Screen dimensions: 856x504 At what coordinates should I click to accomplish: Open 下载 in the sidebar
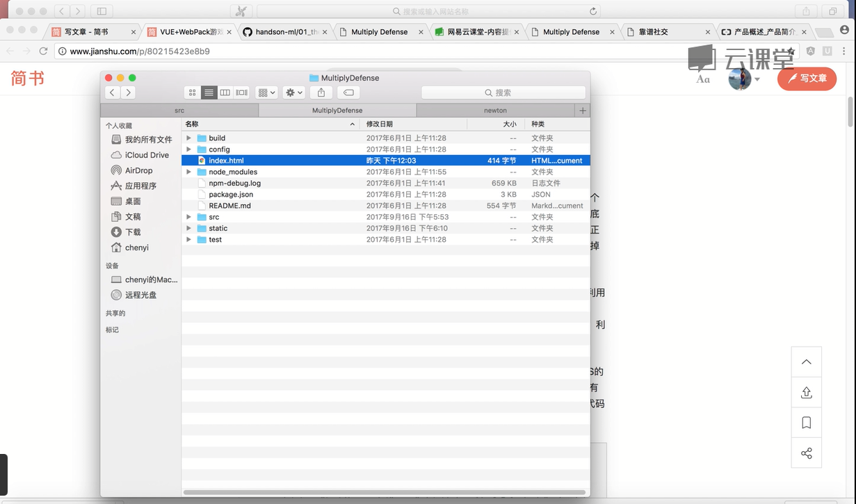[126, 232]
